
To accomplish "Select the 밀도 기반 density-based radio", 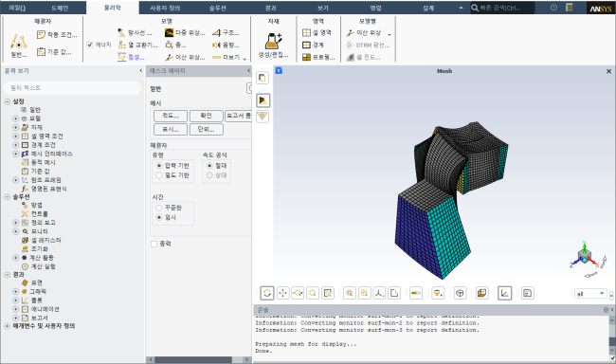I will tap(159, 175).
